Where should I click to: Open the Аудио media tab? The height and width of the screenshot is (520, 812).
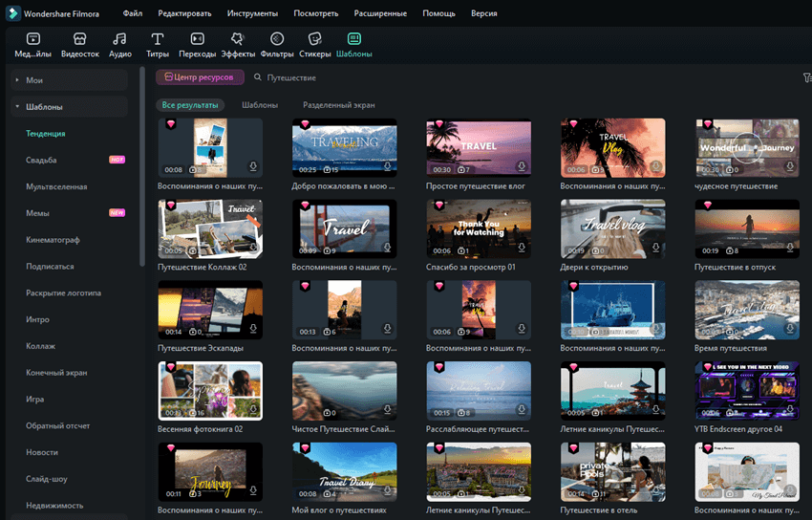click(x=119, y=45)
